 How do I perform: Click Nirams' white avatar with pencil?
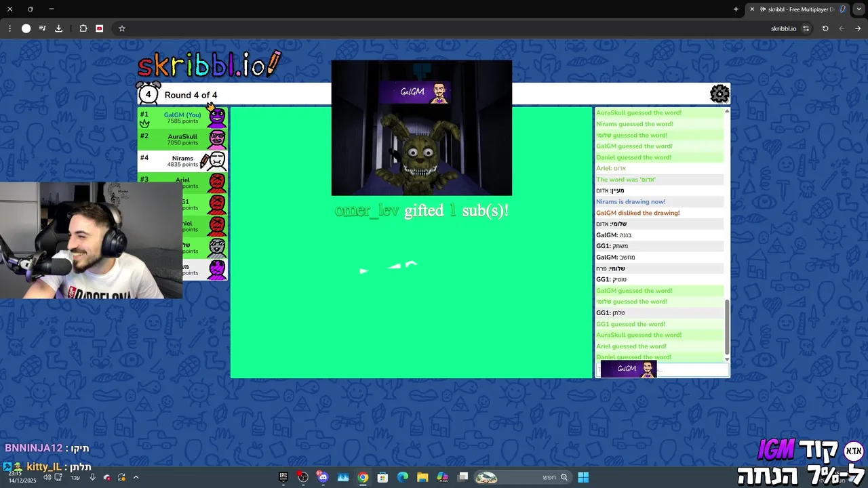(215, 161)
